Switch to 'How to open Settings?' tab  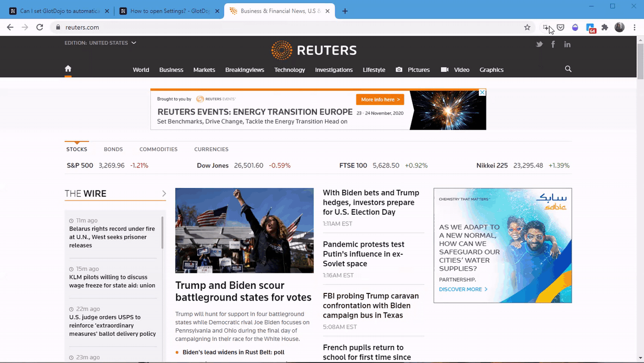(170, 11)
